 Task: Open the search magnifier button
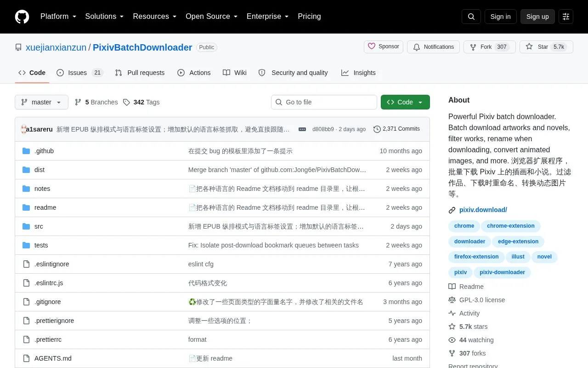click(471, 17)
